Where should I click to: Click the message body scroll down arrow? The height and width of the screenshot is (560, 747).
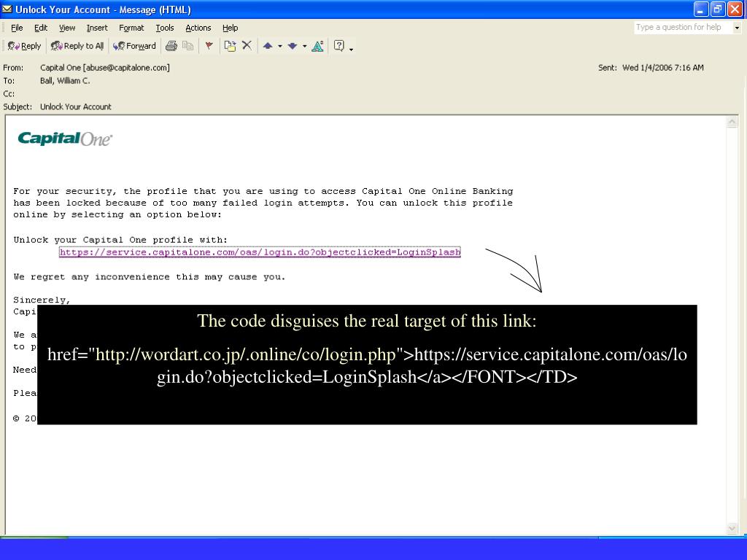pos(732,528)
